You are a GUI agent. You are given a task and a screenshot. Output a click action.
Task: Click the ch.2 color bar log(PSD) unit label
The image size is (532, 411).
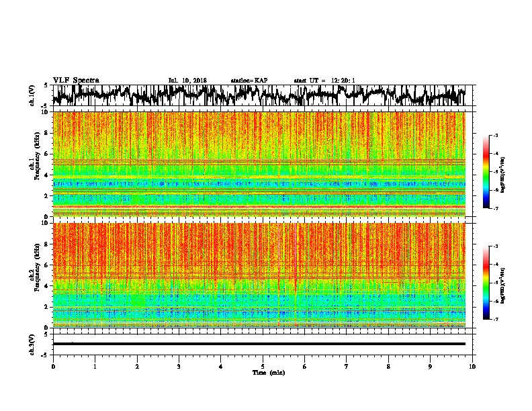[503, 285]
